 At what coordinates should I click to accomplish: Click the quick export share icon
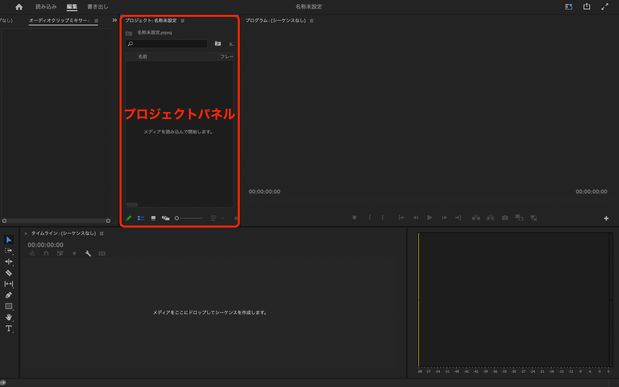click(x=587, y=7)
